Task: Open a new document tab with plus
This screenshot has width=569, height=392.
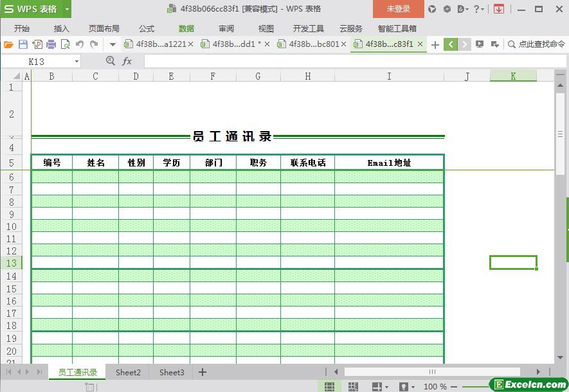Action: pyautogui.click(x=435, y=44)
